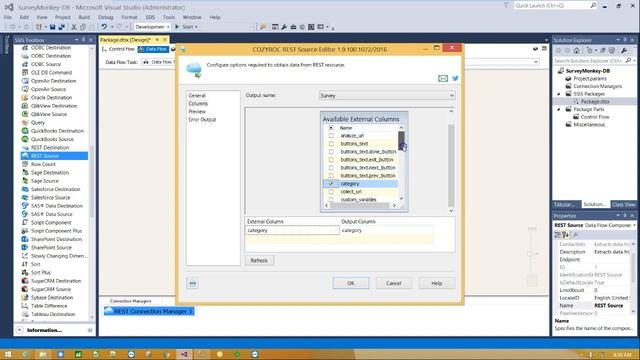Select Script Component Plus in the toolbox
Screen dimensions: 640x360
(x=56, y=231)
